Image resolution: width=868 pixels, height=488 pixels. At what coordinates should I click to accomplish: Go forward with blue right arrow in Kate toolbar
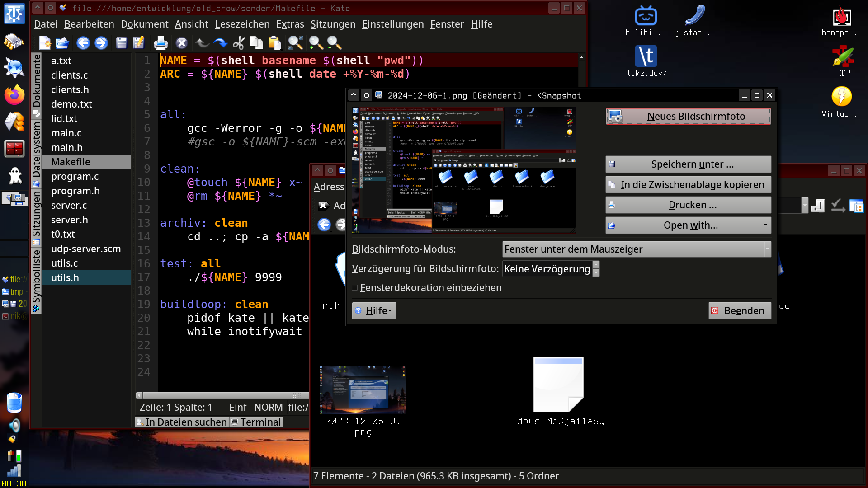(101, 43)
